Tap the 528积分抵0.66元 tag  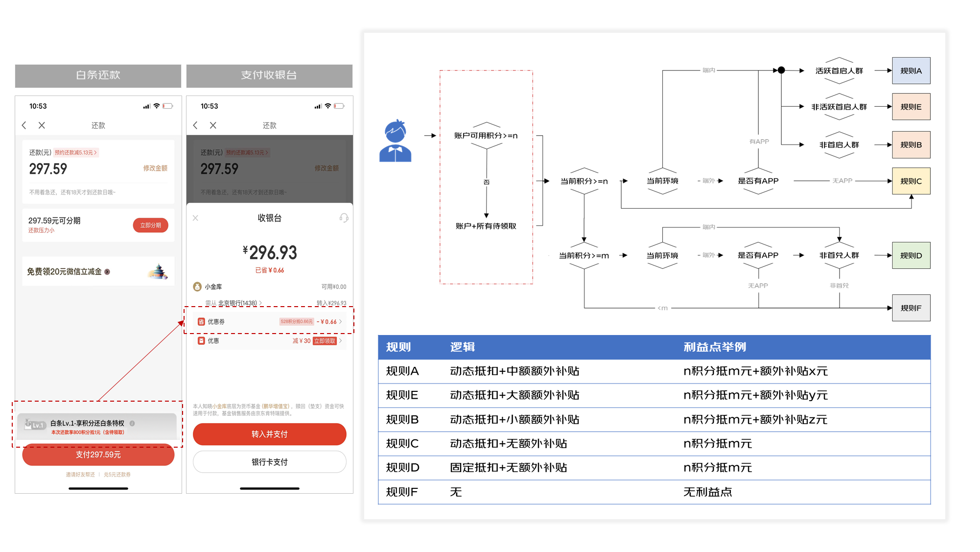point(297,322)
